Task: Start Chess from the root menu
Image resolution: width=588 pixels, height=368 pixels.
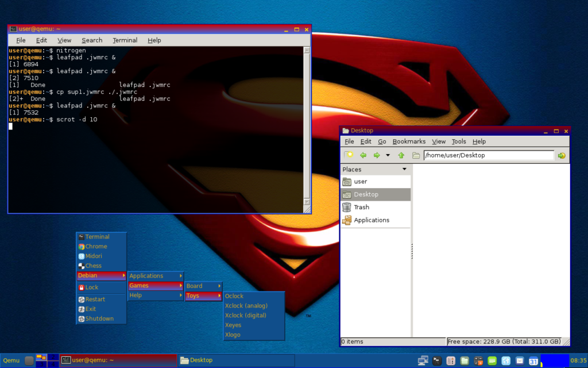Action: tap(93, 266)
